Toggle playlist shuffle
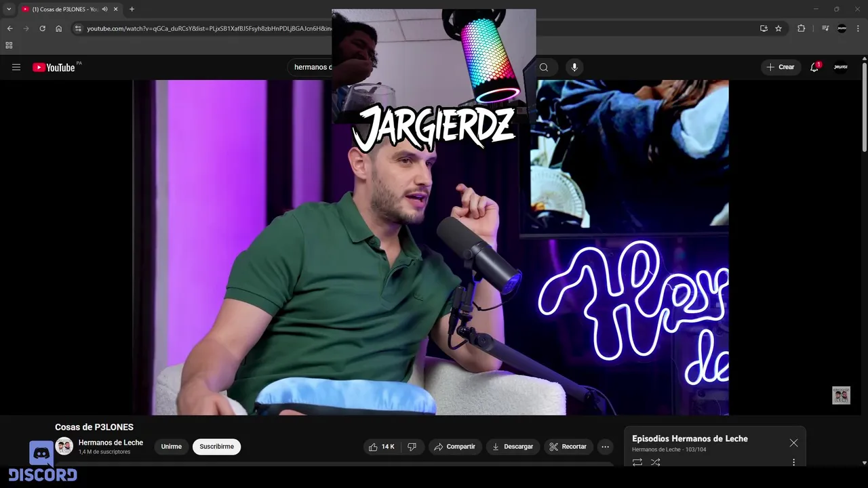Viewport: 868px width, 488px height. [x=655, y=462]
